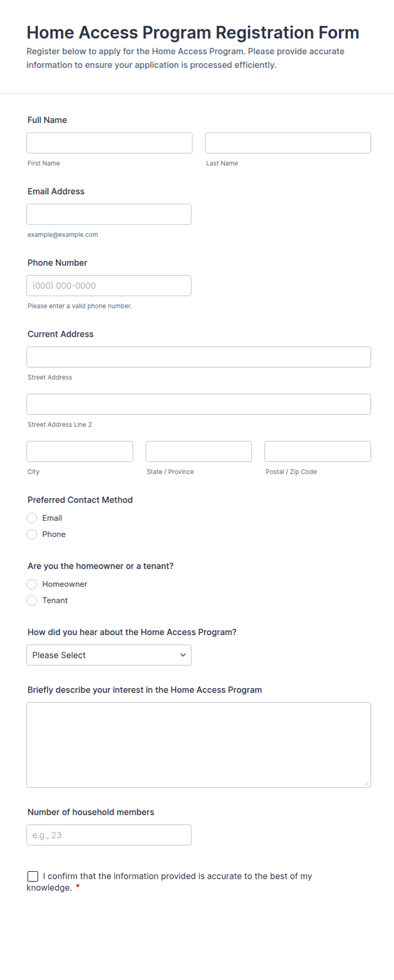Click the Postal / Zip Code field

pyautogui.click(x=318, y=451)
